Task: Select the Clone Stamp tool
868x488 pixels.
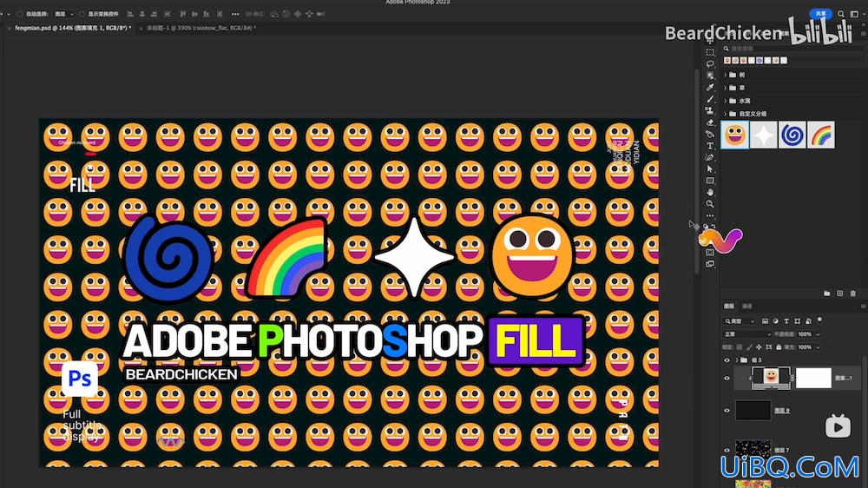Action: pos(710,111)
